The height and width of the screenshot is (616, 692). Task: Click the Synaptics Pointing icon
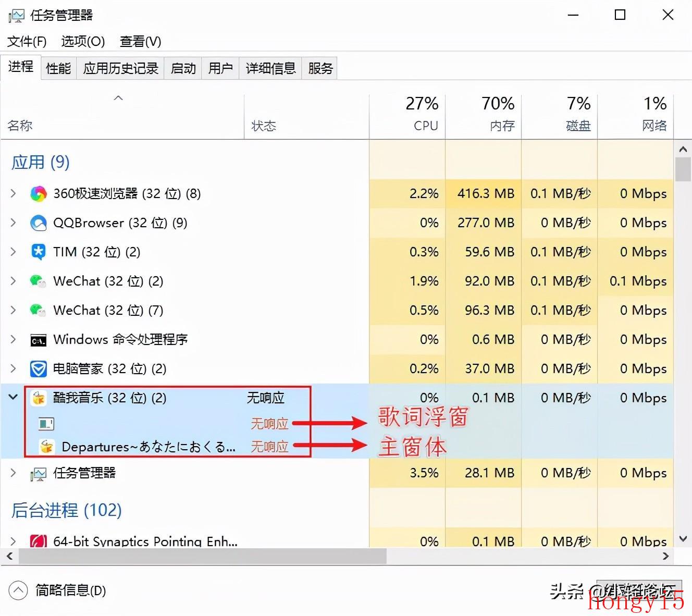click(39, 541)
